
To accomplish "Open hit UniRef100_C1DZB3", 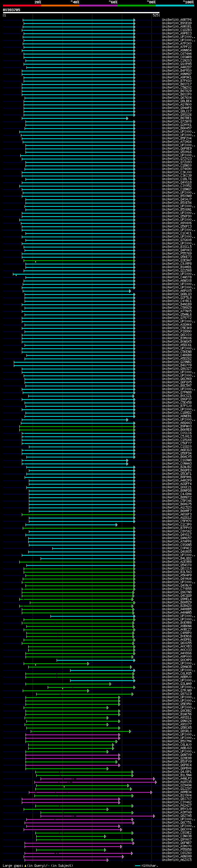I will (177, 30).
